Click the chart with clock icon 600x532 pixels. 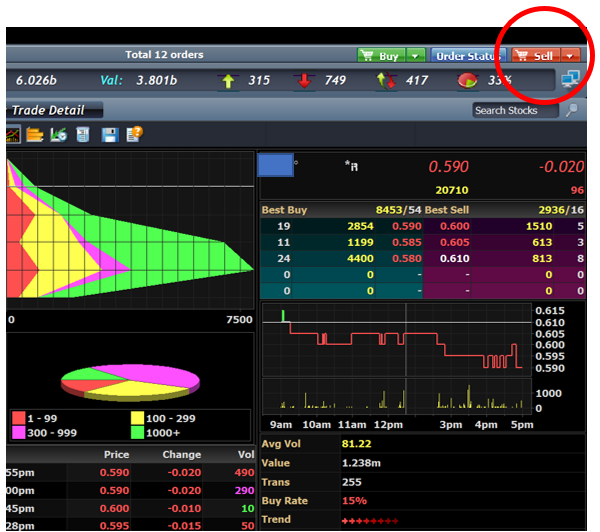(59, 135)
